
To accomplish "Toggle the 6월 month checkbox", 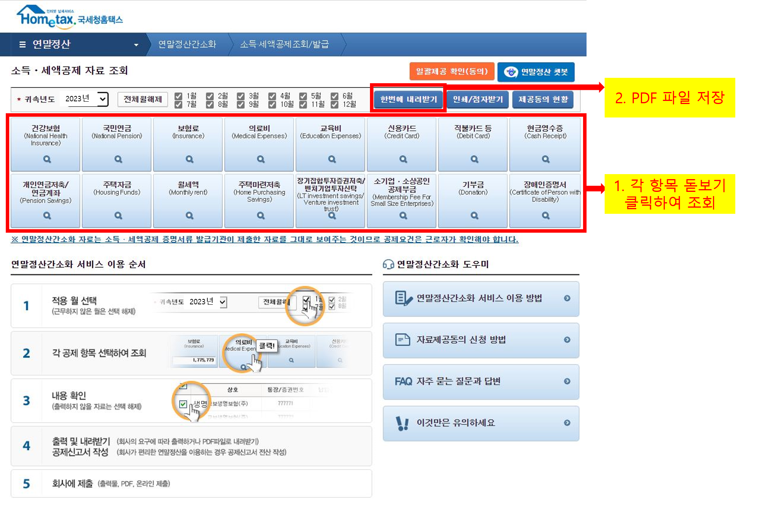I will point(335,96).
